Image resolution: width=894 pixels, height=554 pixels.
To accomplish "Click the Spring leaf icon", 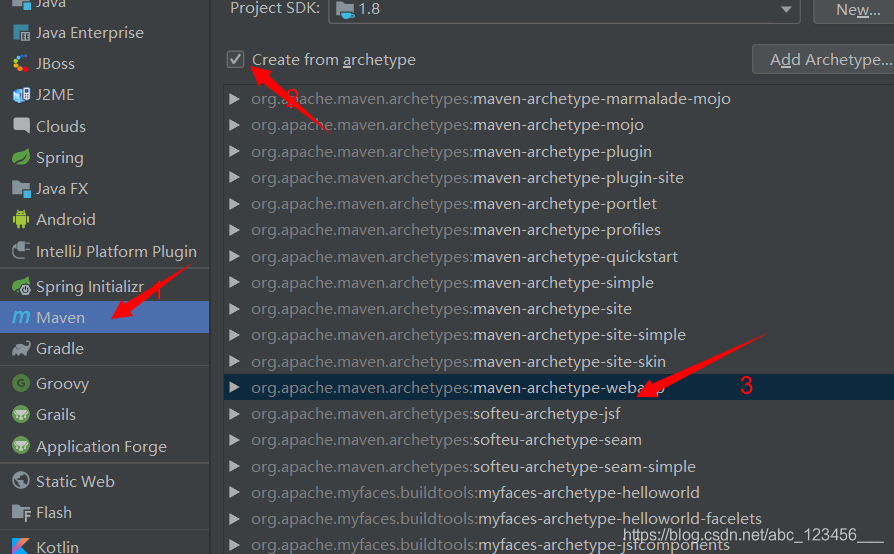I will 21,157.
